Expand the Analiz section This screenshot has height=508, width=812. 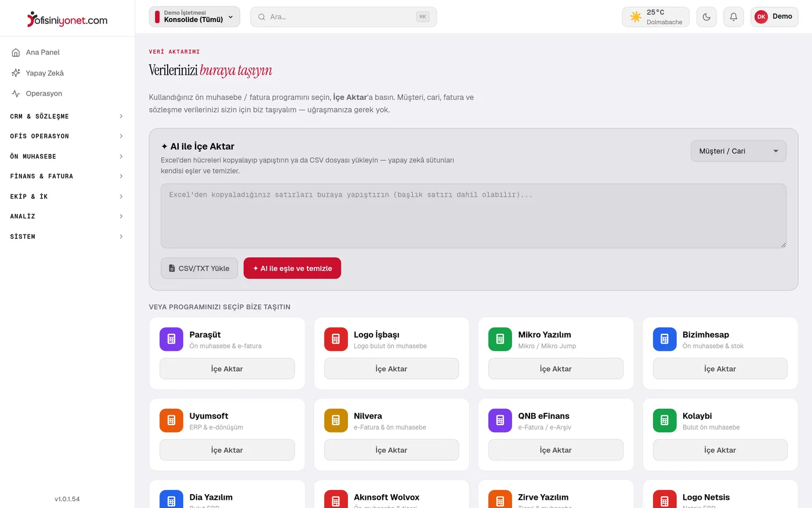(67, 216)
